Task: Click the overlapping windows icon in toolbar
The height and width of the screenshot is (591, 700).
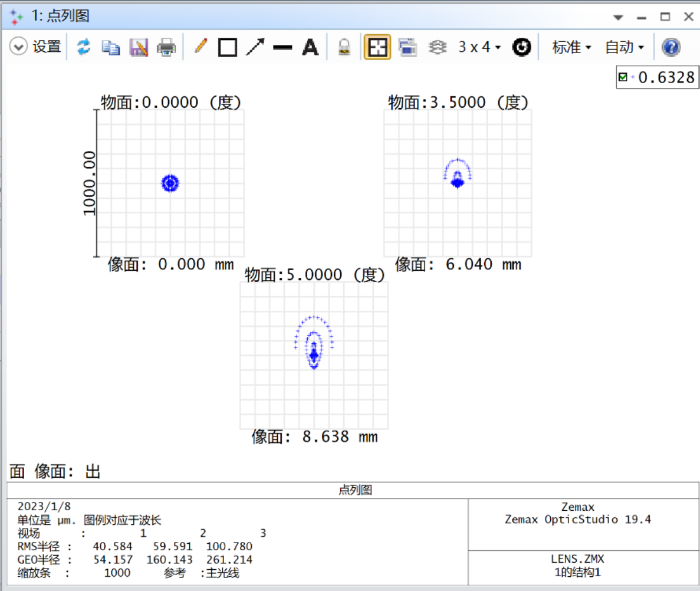Action: point(407,47)
